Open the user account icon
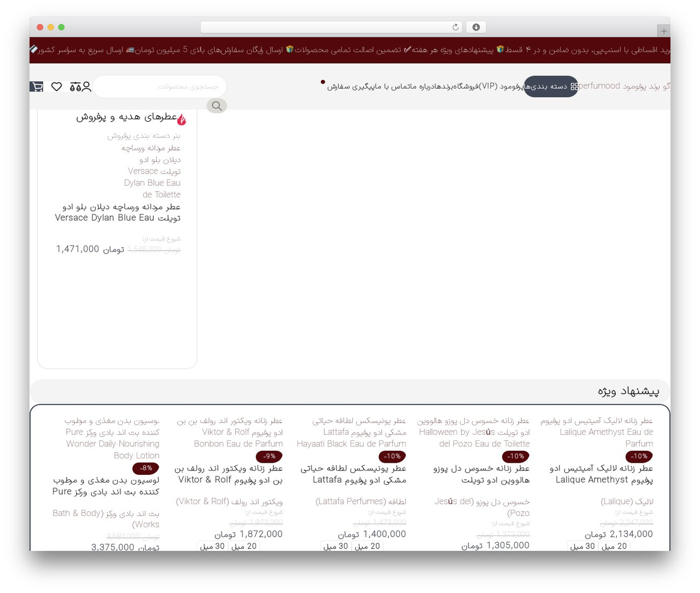 (86, 86)
